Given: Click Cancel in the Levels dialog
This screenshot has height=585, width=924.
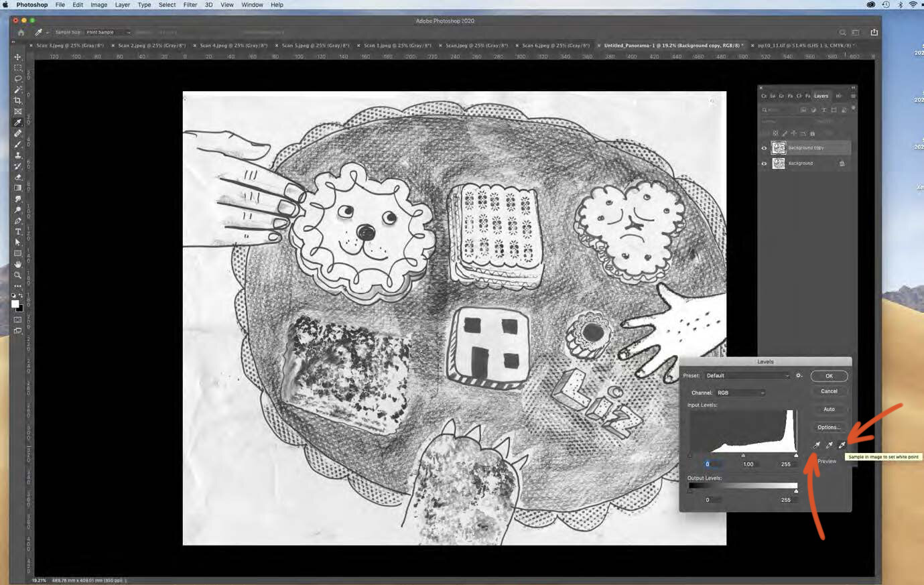Looking at the screenshot, I should coord(829,391).
